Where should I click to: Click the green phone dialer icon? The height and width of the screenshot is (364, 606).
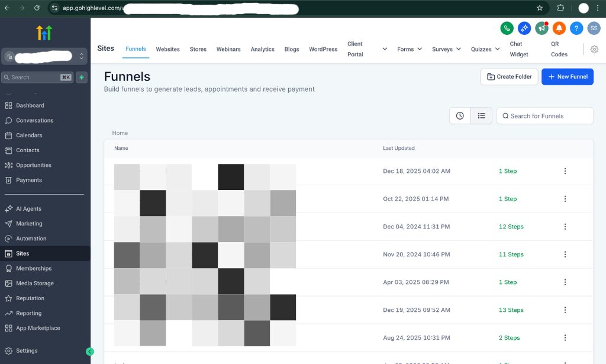point(507,28)
